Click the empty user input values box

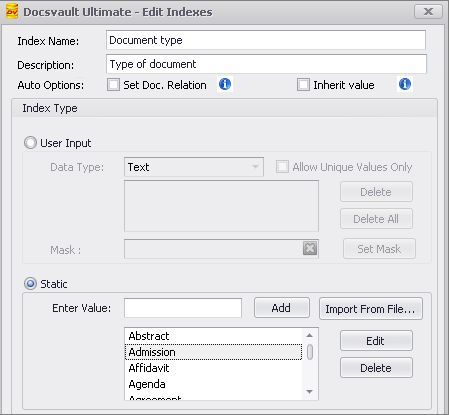click(x=221, y=206)
